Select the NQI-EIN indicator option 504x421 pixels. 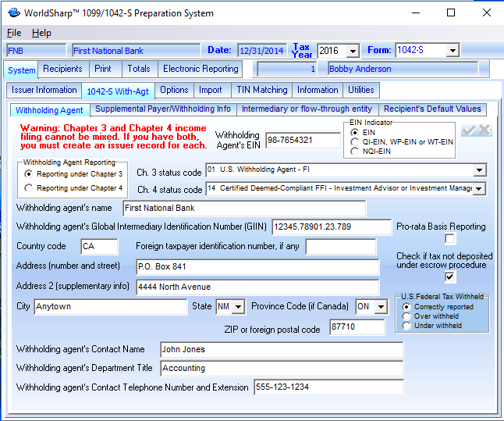(356, 152)
